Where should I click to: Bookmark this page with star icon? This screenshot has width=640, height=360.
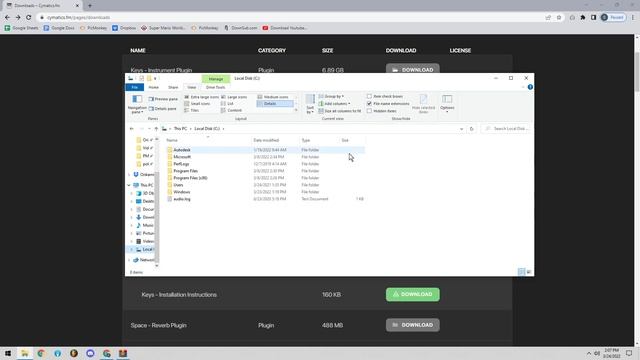pos(559,18)
